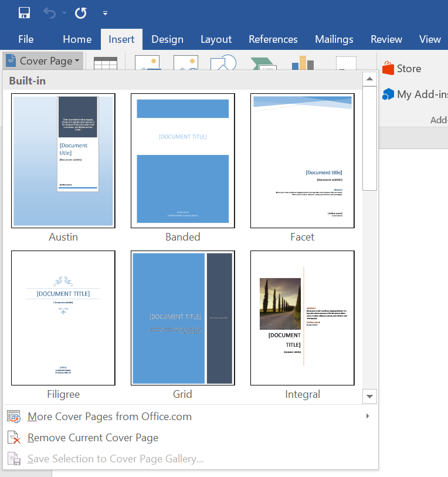Click the Table icon in Insert ribbon
Screen dimensions: 448x477
coord(106,63)
